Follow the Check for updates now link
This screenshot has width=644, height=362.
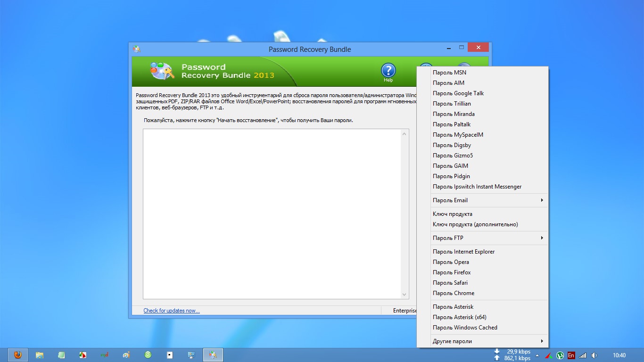[x=172, y=311]
